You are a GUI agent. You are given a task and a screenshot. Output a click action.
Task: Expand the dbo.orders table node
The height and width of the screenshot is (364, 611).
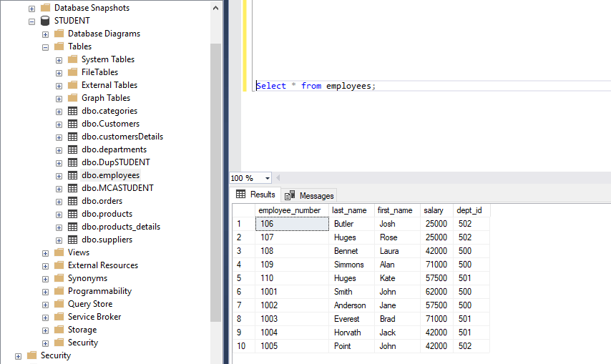[x=59, y=202]
